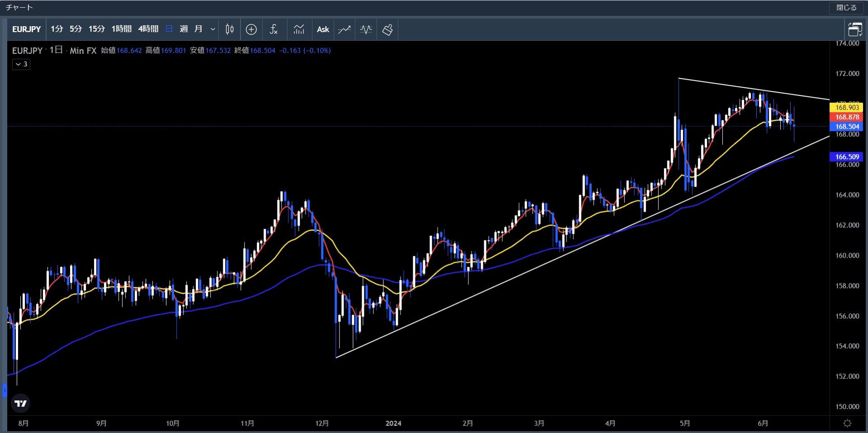
Task: Click the Min FX source label in legend
Action: pos(83,51)
